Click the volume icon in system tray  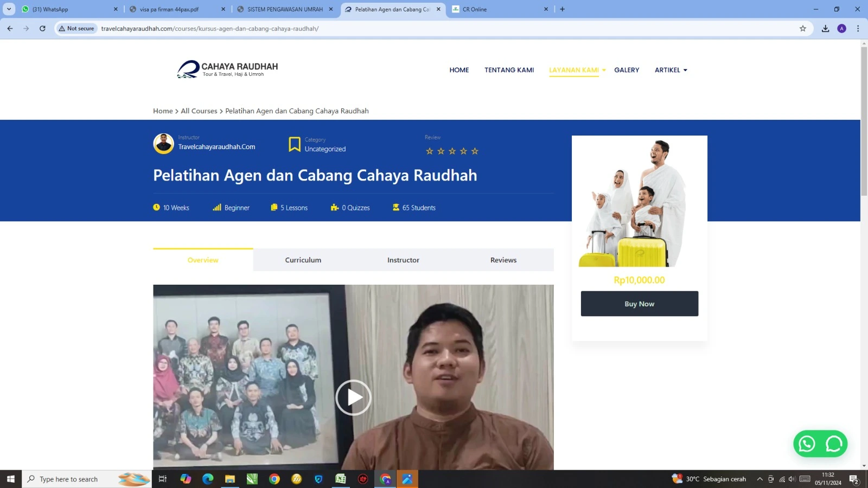[x=792, y=479]
